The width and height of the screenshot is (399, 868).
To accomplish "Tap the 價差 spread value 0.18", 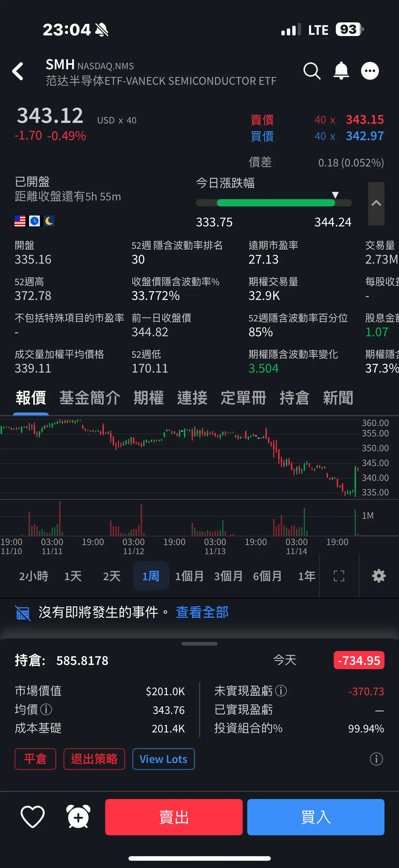I will 351,163.
